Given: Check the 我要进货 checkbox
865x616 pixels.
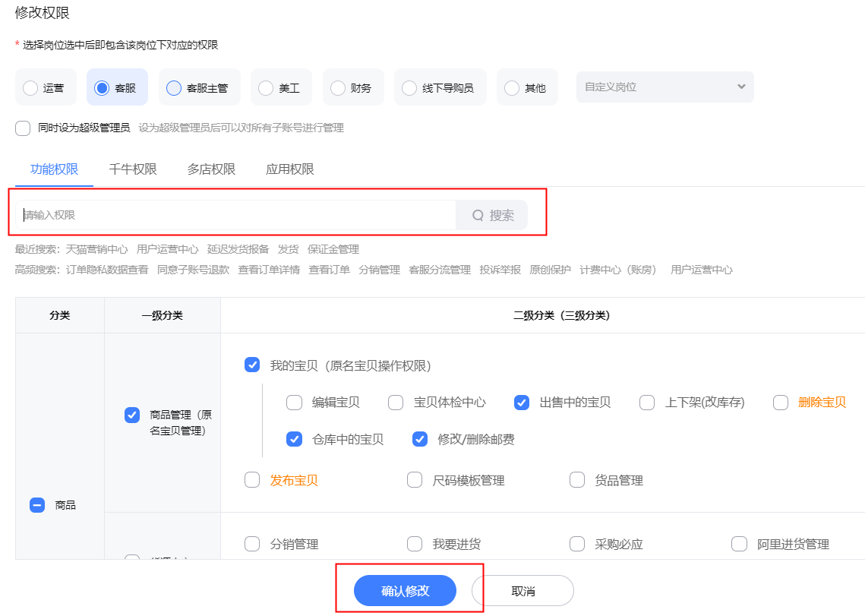Looking at the screenshot, I should coord(415,544).
